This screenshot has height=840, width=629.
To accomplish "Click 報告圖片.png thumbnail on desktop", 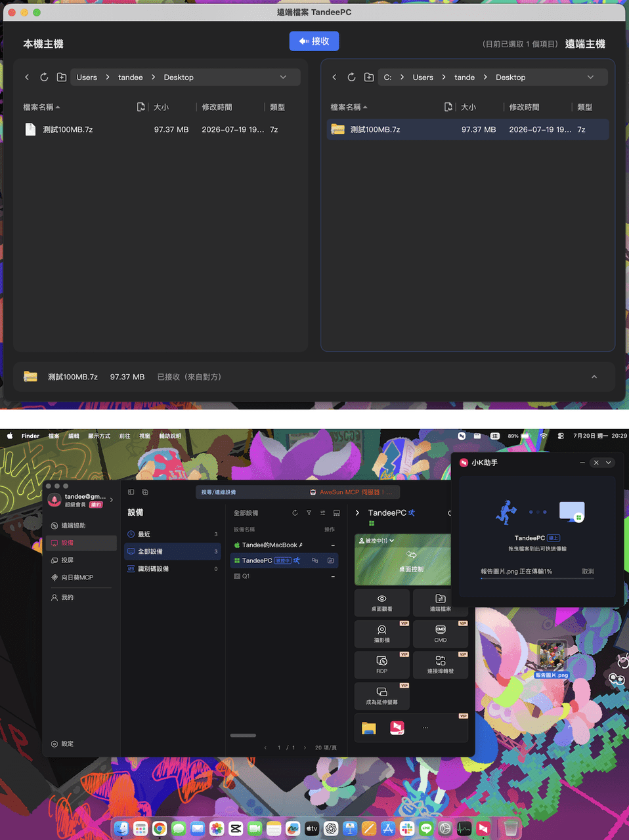I will [x=552, y=656].
